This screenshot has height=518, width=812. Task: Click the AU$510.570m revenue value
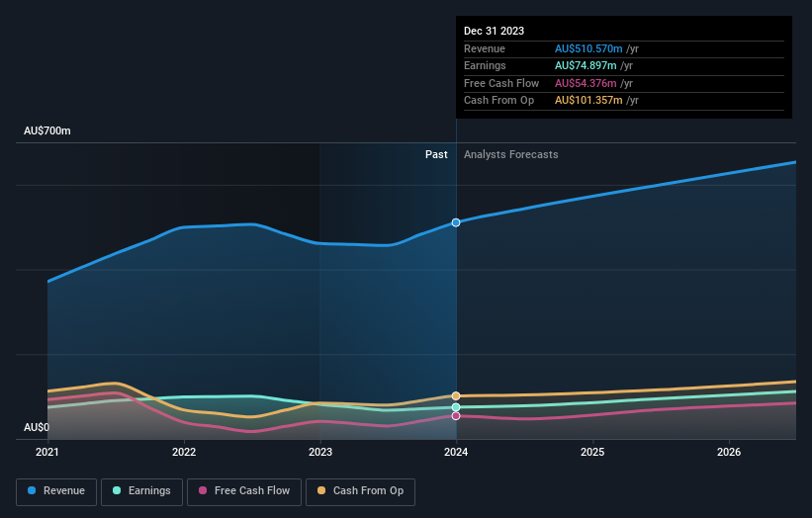(x=588, y=48)
